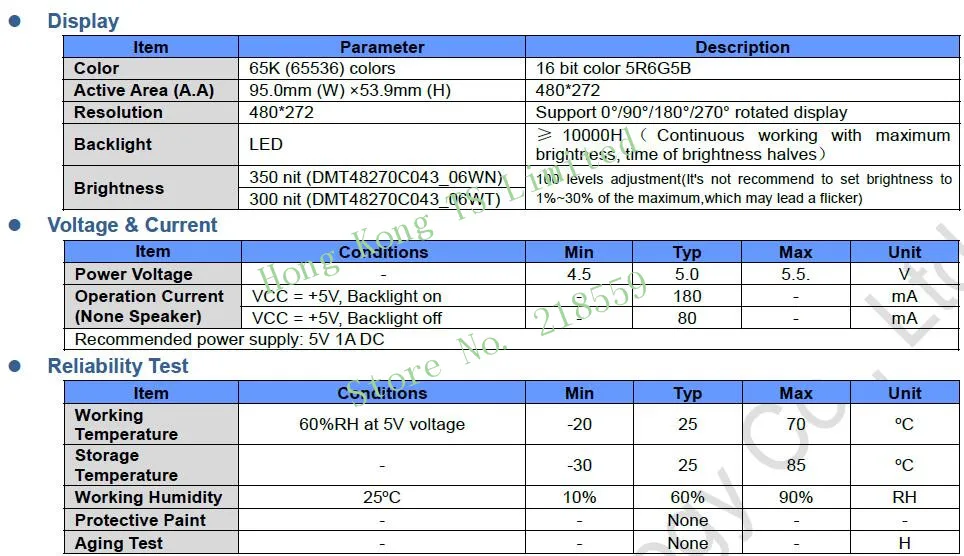Click the Display table Parameter header

382,47
